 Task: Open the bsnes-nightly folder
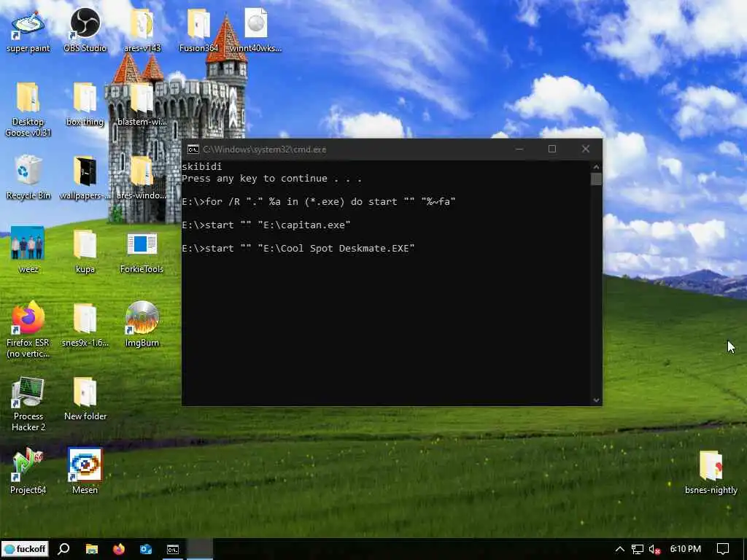711,472
